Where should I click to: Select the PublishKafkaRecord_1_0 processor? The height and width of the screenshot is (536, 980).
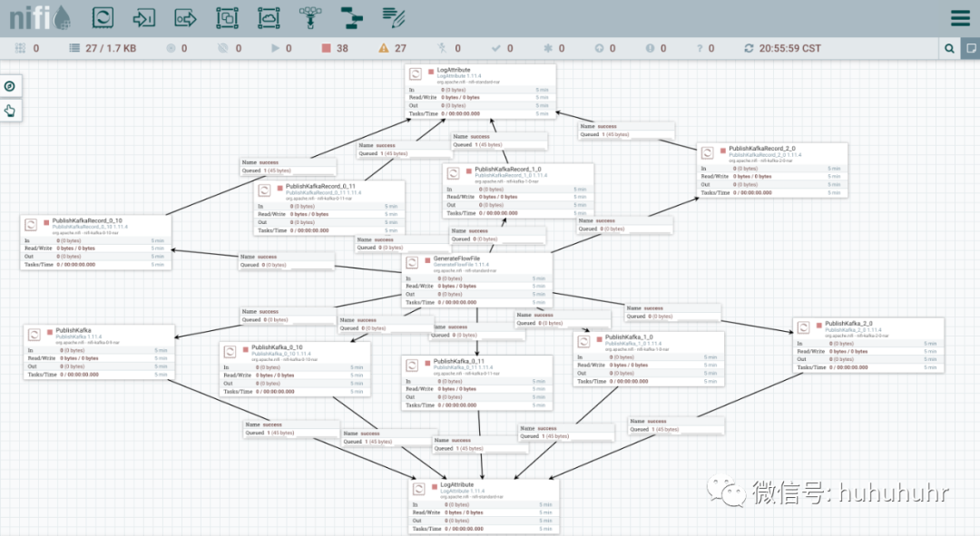click(518, 191)
